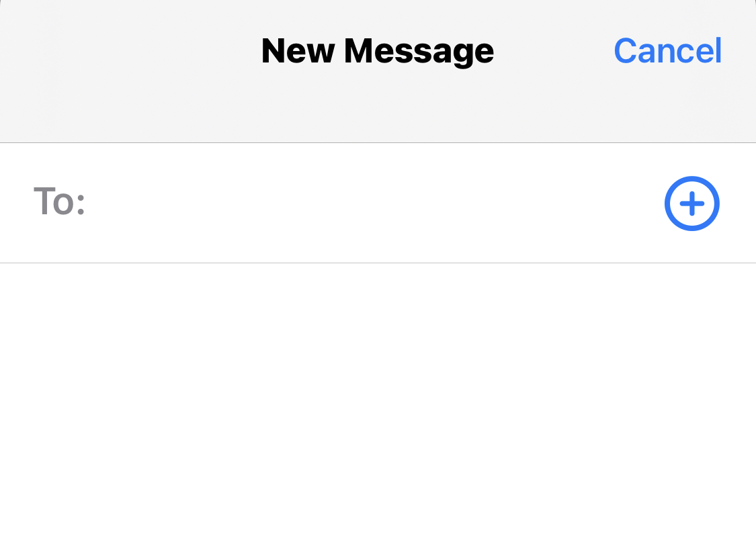Click middle of the To: row

378,203
